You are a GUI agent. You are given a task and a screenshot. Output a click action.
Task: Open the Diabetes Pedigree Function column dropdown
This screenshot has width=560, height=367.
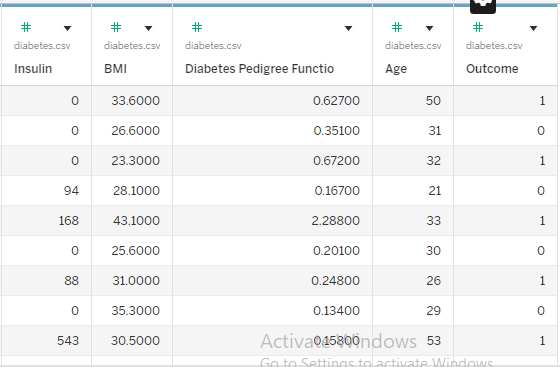click(x=349, y=28)
